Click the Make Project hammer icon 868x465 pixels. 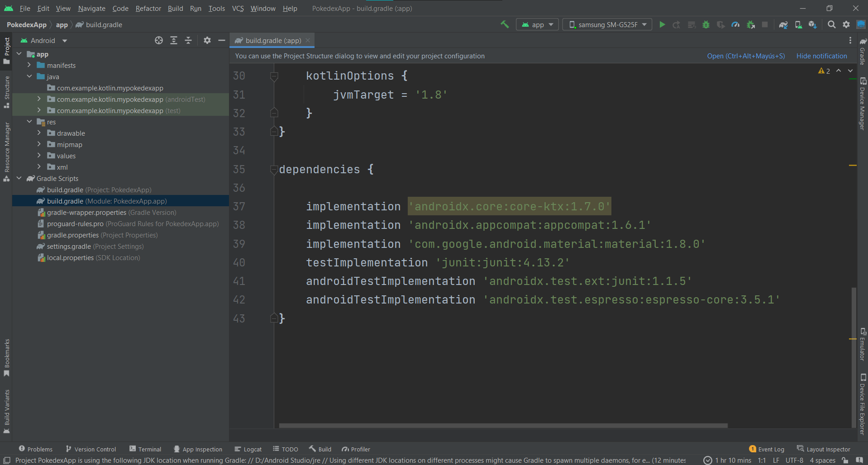505,24
